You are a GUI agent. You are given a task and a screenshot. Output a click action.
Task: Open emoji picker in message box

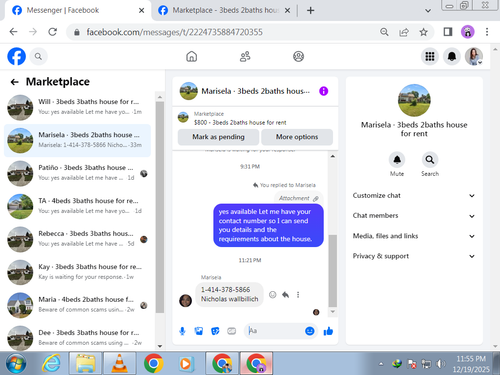point(310,331)
